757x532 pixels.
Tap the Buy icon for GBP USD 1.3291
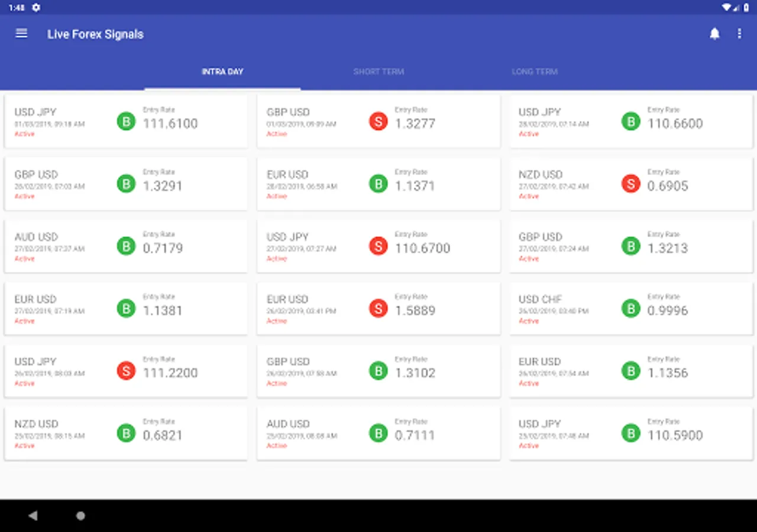[x=126, y=184]
